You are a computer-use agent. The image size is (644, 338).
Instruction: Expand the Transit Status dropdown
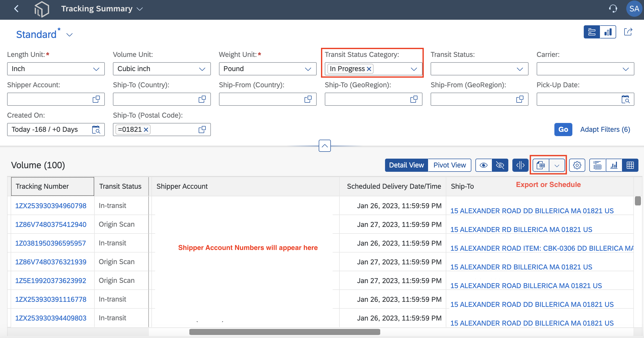[479, 69]
